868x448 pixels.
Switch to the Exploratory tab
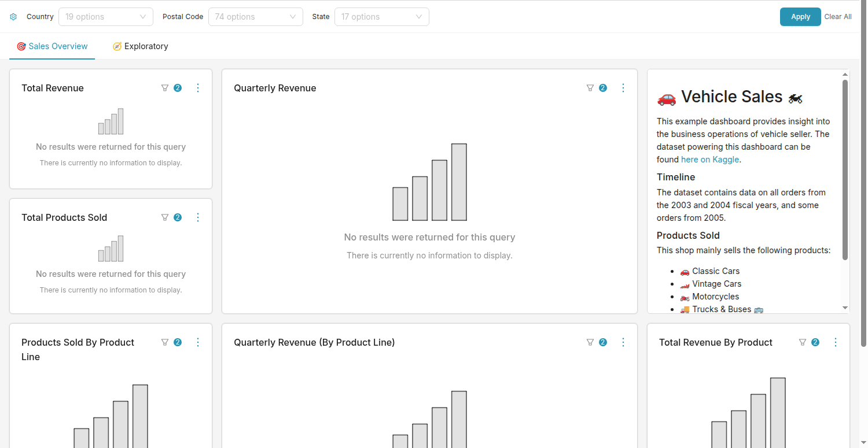[140, 46]
